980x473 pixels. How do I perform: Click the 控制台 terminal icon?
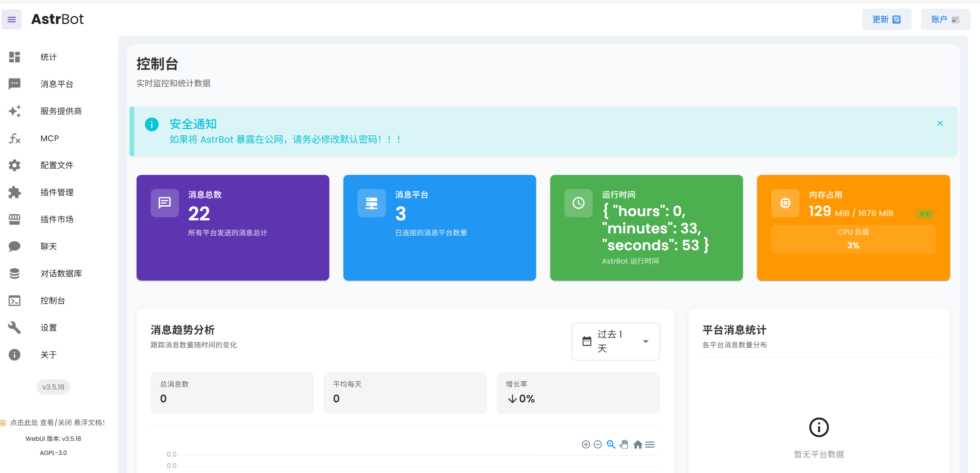click(x=15, y=300)
